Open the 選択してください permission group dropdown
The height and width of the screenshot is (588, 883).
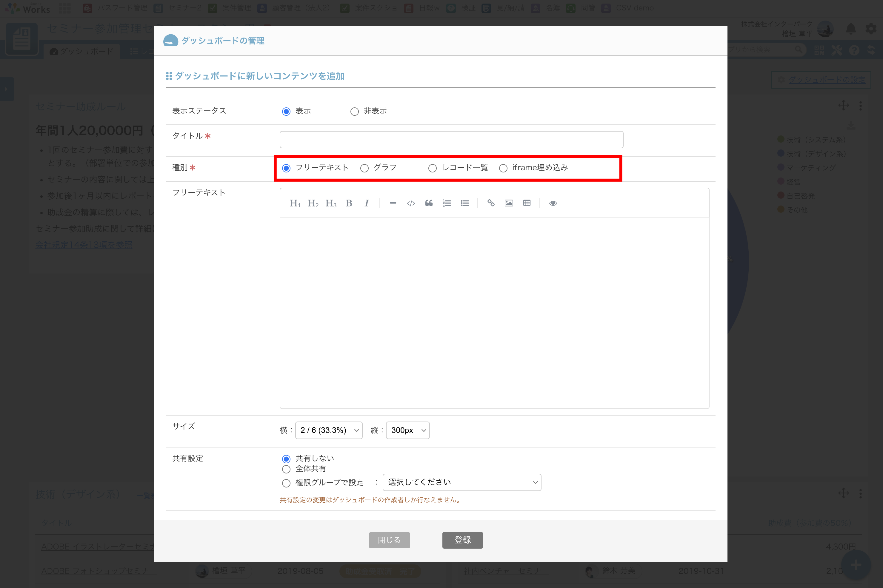pyautogui.click(x=462, y=482)
